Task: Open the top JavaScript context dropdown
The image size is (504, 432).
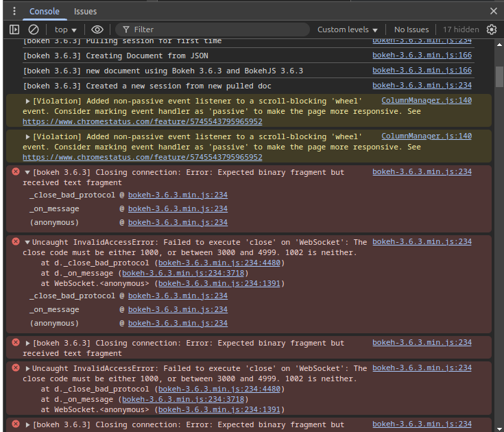Action: (66, 29)
